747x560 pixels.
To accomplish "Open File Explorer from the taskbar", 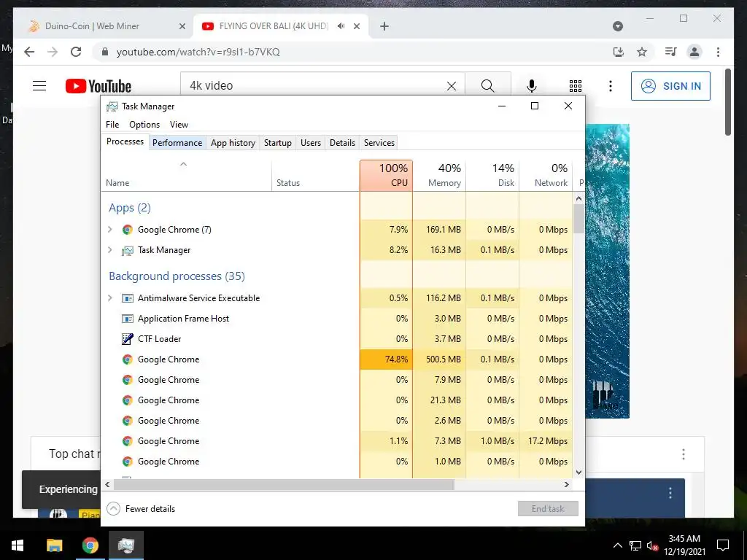I will (54, 545).
